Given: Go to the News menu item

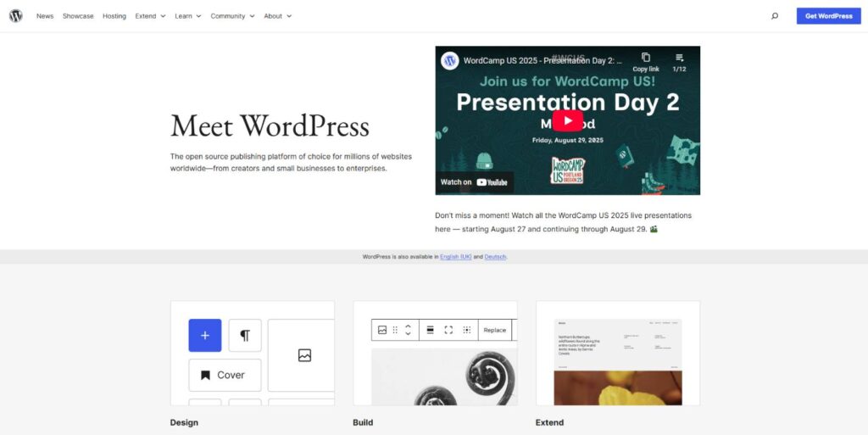Looking at the screenshot, I should tap(45, 16).
